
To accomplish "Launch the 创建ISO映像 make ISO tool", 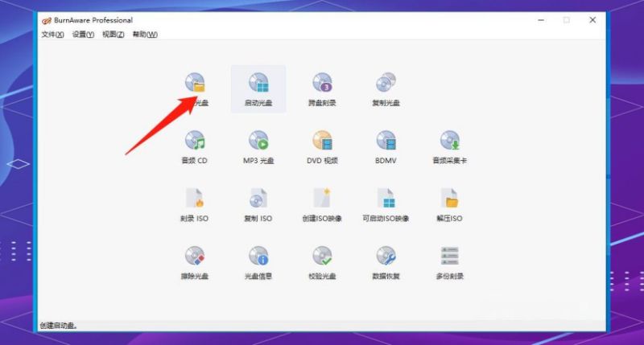I will pos(322,205).
